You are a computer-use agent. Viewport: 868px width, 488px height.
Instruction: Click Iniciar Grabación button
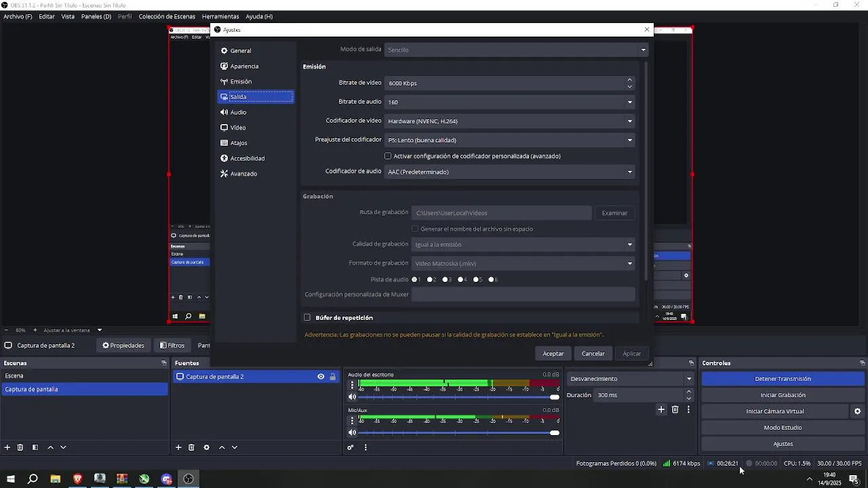click(783, 395)
